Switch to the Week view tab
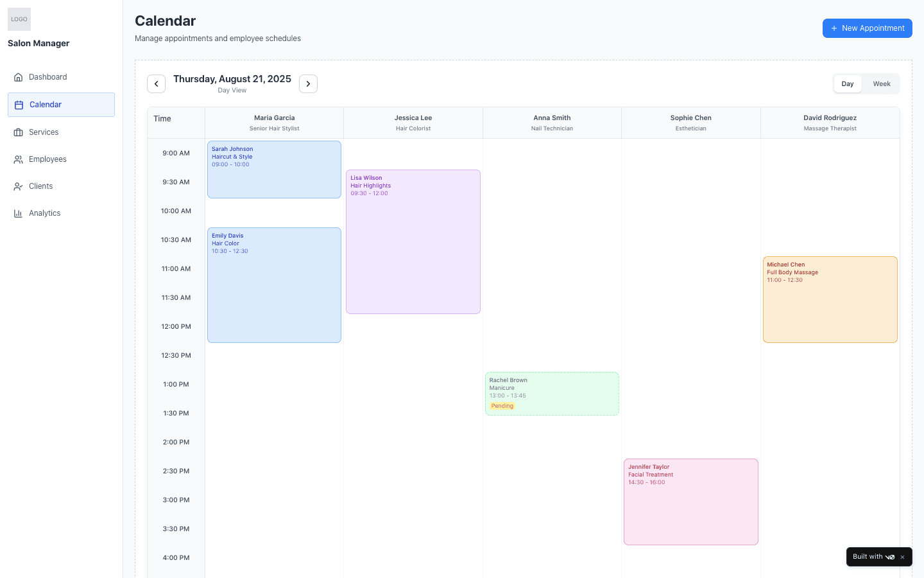The width and height of the screenshot is (924, 578). 882,83
